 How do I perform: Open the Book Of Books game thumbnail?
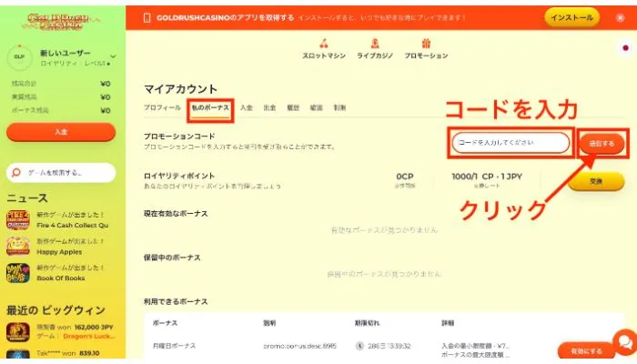(x=18, y=272)
